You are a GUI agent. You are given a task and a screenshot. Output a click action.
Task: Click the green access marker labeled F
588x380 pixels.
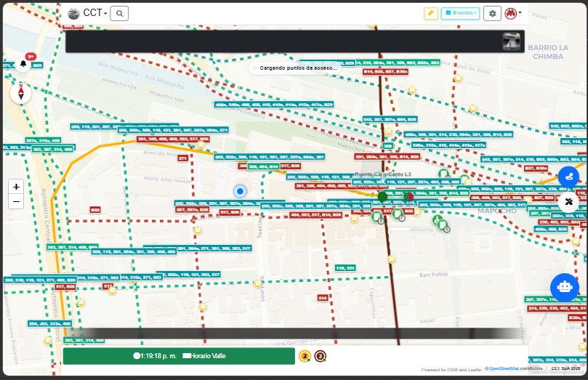pos(398,214)
